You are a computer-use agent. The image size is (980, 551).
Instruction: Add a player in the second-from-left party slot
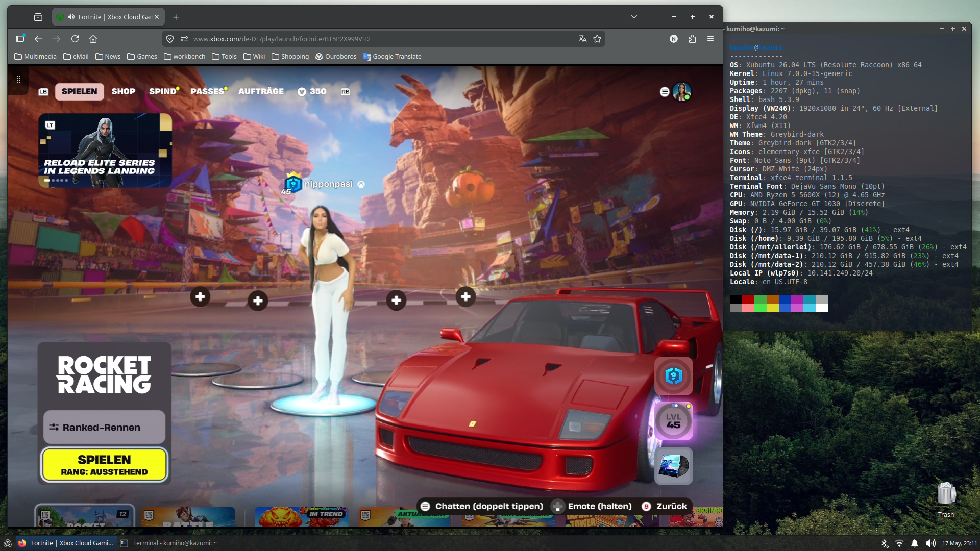coord(258,300)
